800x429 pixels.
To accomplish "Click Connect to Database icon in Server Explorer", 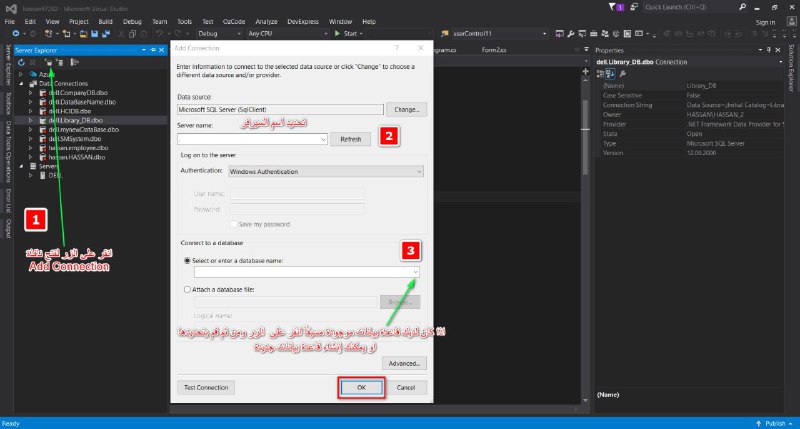I will (48, 62).
